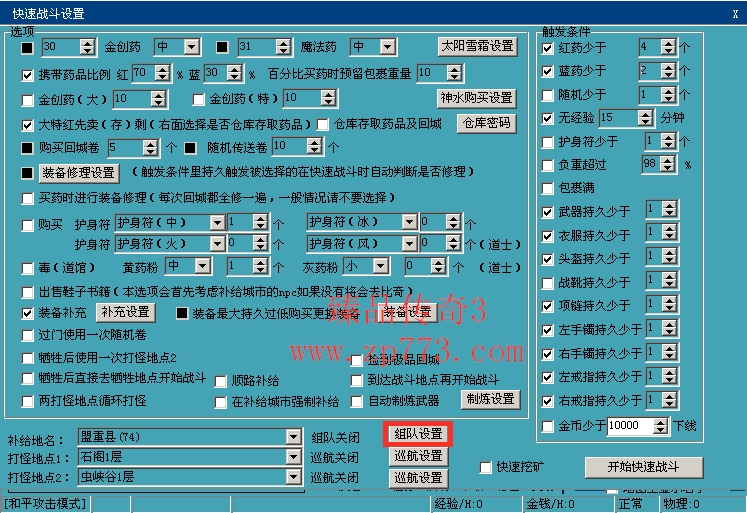Expand the 打怪地点2 dropdown showing 虫峡谷1层

pyautogui.click(x=292, y=477)
